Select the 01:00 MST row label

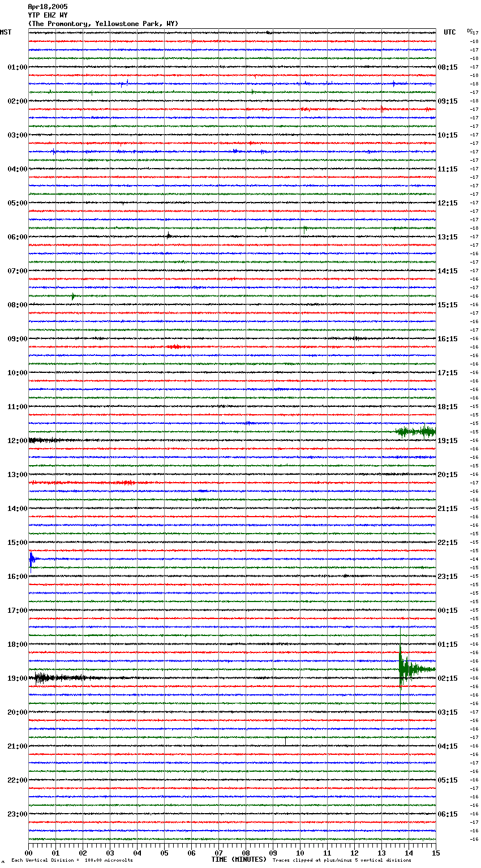(18, 67)
